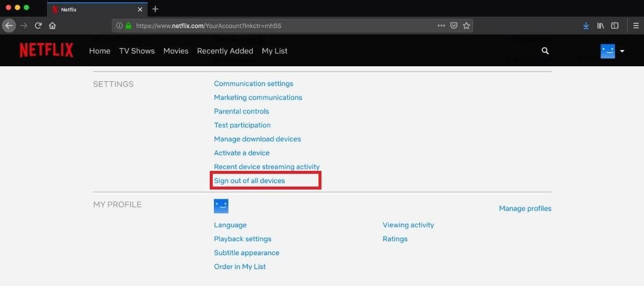
Task: Save page to Pocket icon
Action: pyautogui.click(x=454, y=26)
